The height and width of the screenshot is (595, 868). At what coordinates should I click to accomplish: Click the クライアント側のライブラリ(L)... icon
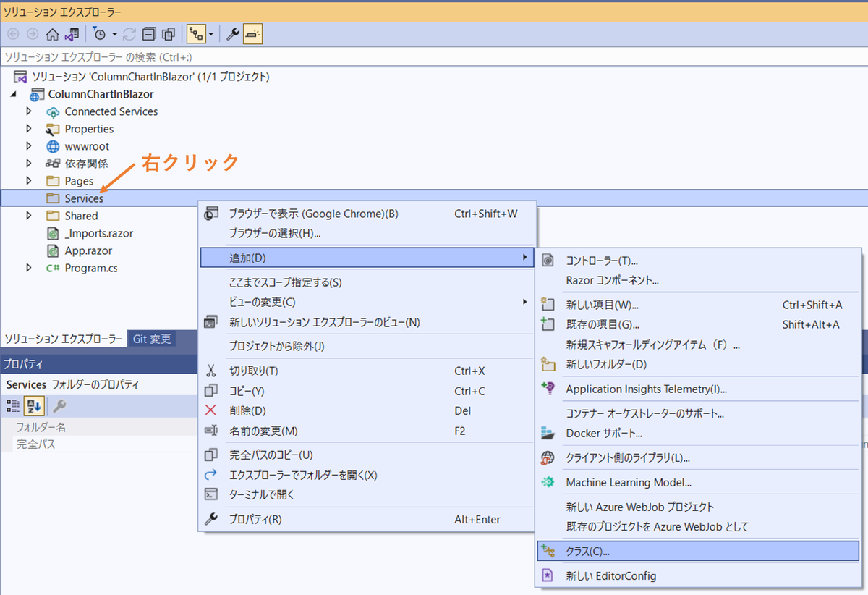(x=548, y=457)
